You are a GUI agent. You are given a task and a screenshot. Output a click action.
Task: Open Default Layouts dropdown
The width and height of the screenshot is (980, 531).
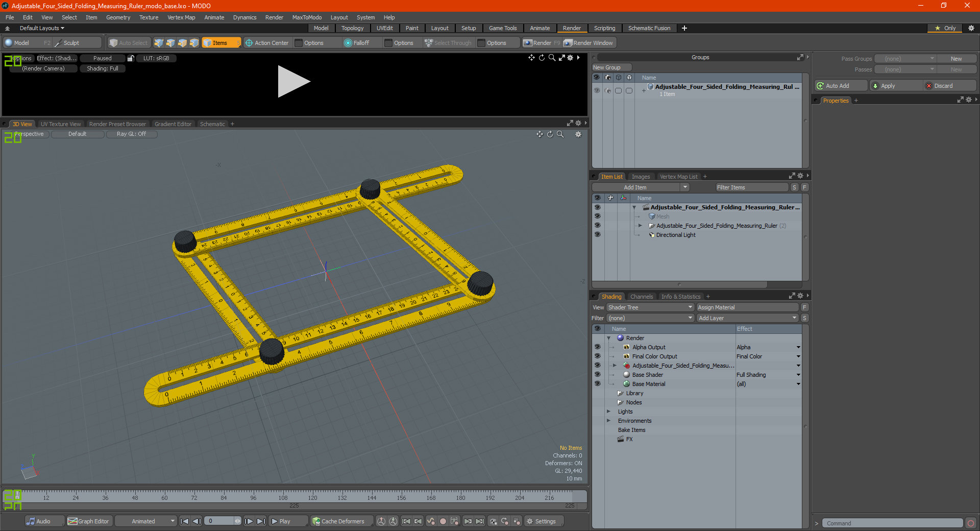42,28
